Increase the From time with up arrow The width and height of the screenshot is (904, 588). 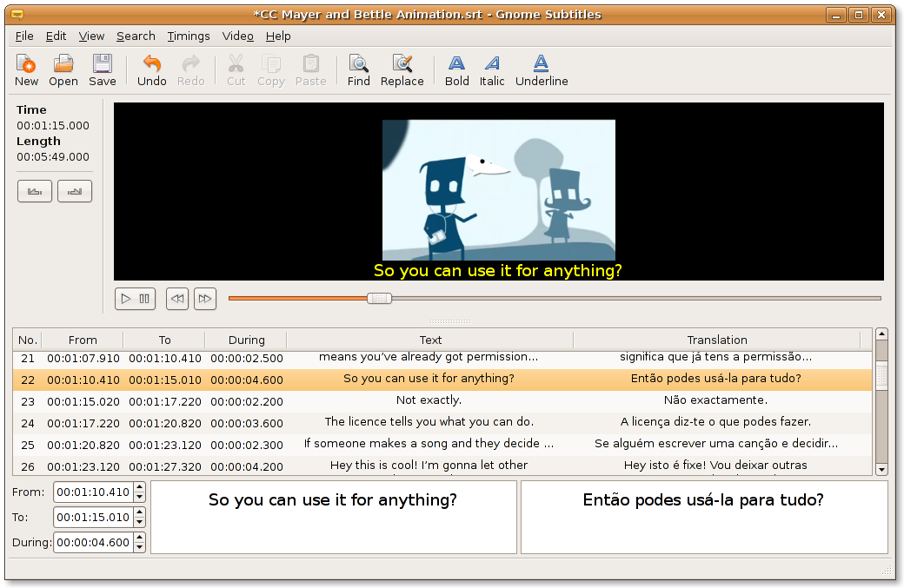140,488
